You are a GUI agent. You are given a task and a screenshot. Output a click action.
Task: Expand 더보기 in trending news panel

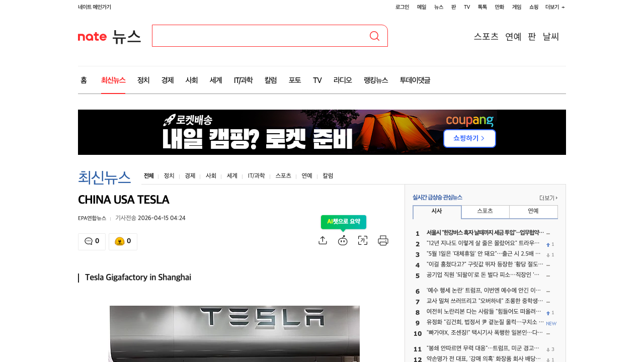point(548,198)
